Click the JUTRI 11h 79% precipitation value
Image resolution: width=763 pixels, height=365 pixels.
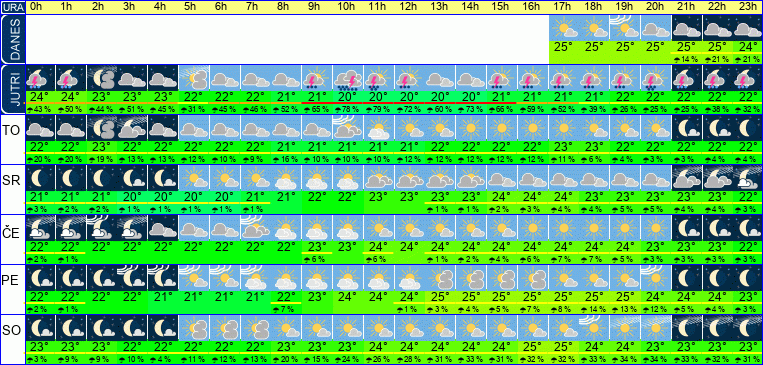[379, 110]
